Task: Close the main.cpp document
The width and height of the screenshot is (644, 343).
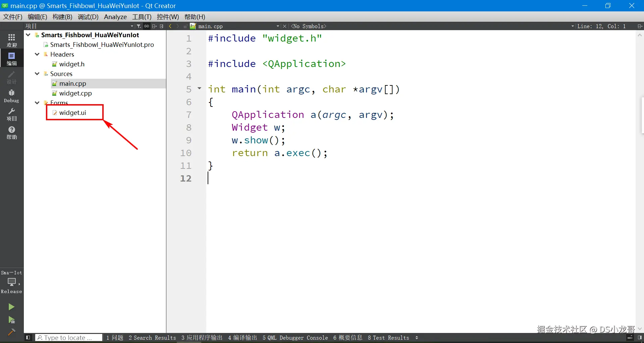Action: click(284, 26)
